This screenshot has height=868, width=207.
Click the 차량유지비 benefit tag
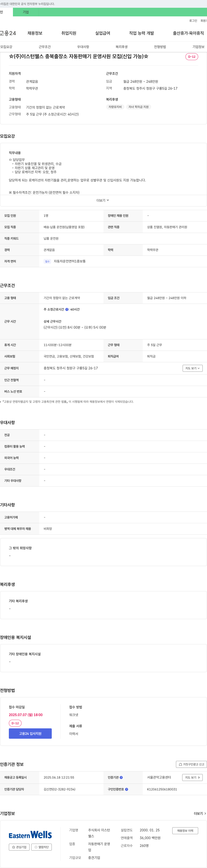(115, 107)
